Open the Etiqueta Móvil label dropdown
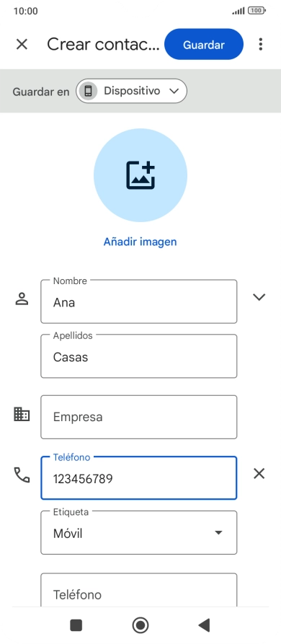The image size is (281, 644). (x=138, y=533)
